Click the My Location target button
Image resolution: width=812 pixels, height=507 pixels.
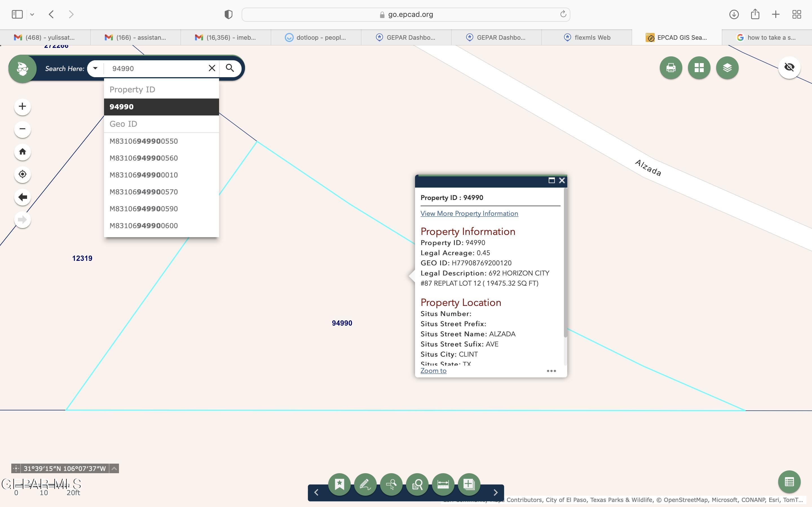(x=23, y=174)
